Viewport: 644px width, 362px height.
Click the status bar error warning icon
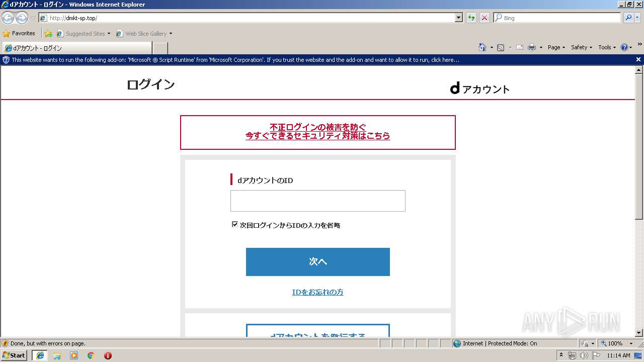click(x=5, y=343)
